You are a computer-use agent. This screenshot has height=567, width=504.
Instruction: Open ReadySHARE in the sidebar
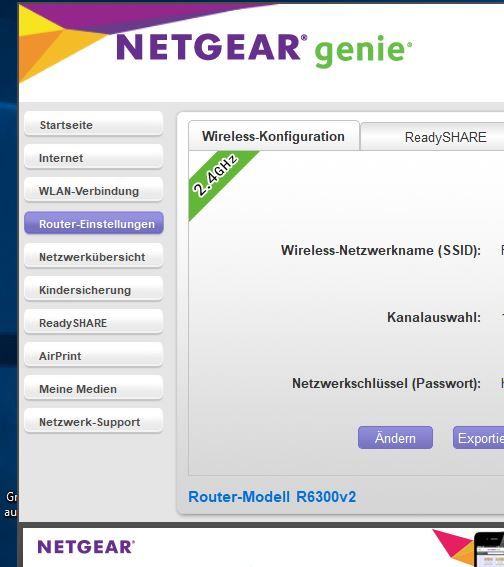click(x=94, y=322)
